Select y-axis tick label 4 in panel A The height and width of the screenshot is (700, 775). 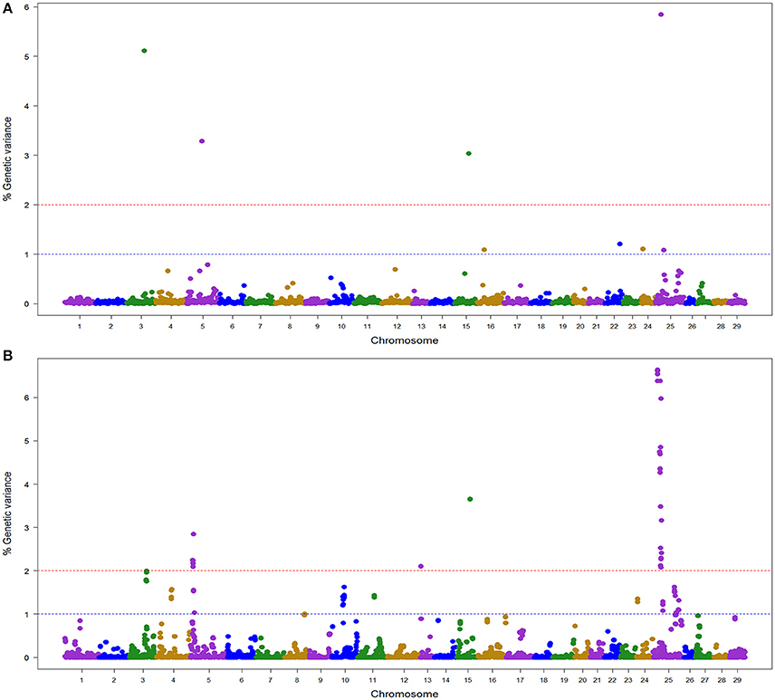pyautogui.click(x=26, y=106)
